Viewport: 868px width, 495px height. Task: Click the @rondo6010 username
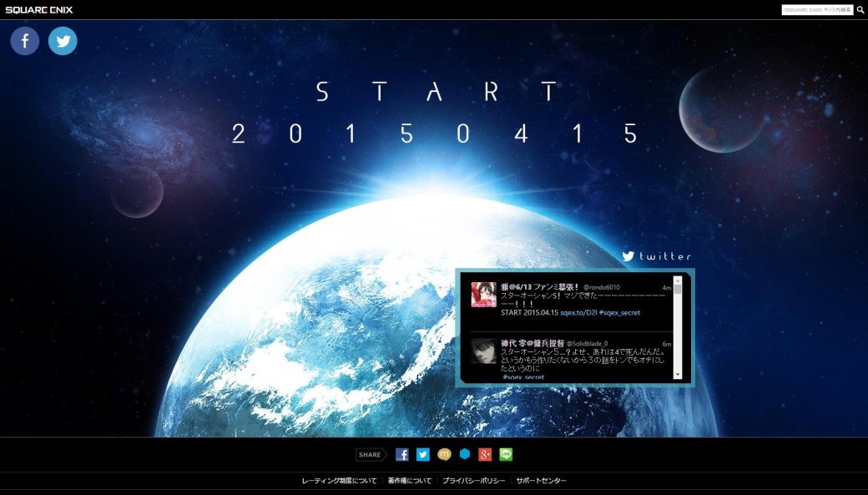coord(601,287)
